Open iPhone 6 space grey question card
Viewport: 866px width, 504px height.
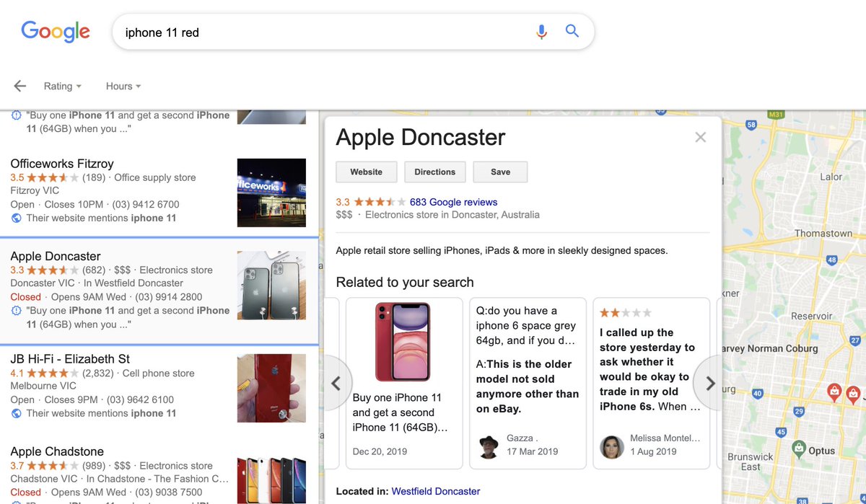point(528,383)
